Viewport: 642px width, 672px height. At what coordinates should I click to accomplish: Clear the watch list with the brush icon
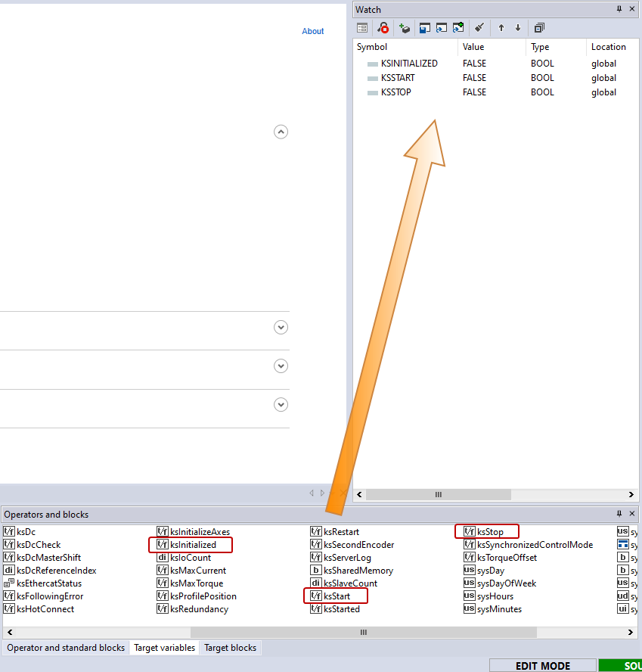click(479, 28)
